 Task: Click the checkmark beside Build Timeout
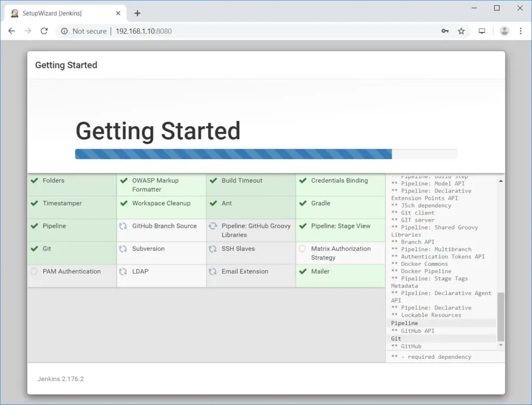click(x=213, y=181)
